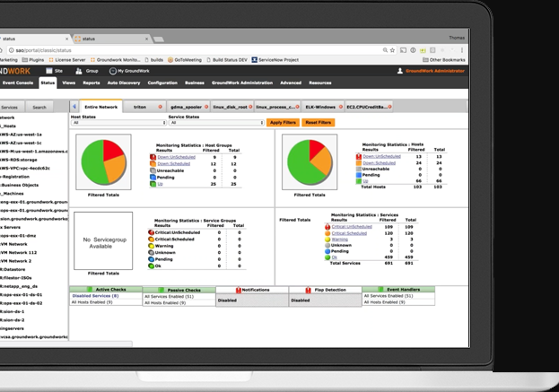The height and width of the screenshot is (392, 559).
Task: Close the ELK-Windows tab
Action: pos(340,107)
